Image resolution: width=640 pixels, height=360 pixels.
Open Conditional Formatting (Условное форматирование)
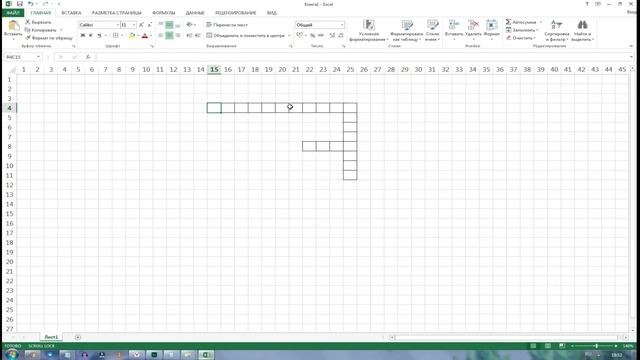pyautogui.click(x=369, y=31)
